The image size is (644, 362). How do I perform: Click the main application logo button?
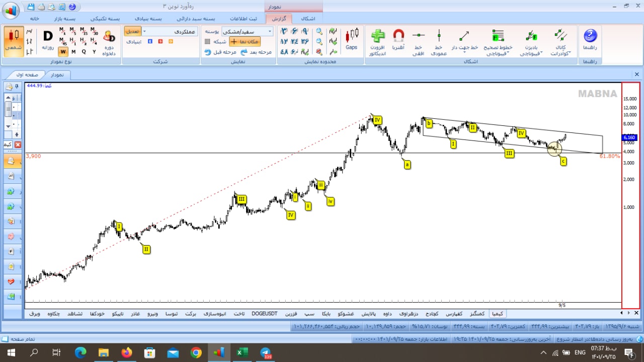click(x=11, y=10)
